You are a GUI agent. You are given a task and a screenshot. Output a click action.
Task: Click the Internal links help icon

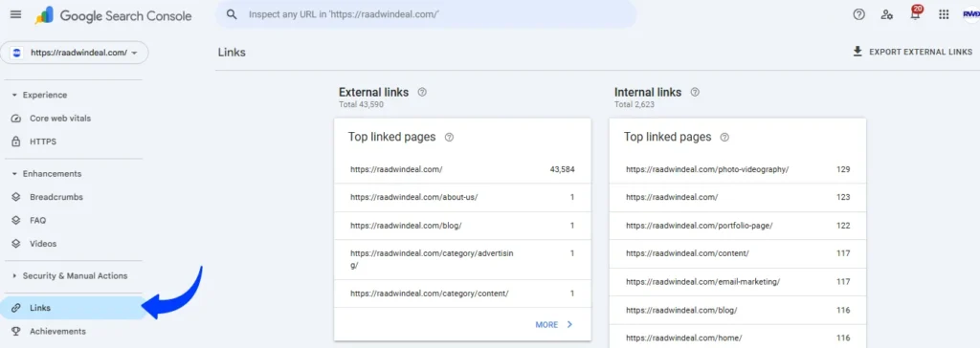tap(695, 92)
